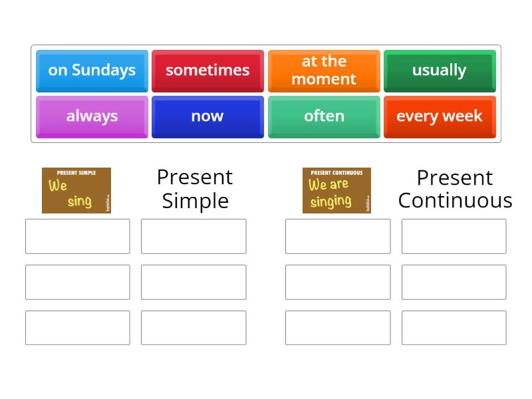This screenshot has width=532, height=399.
Task: Select the 'sometimes' red tile
Action: (207, 70)
